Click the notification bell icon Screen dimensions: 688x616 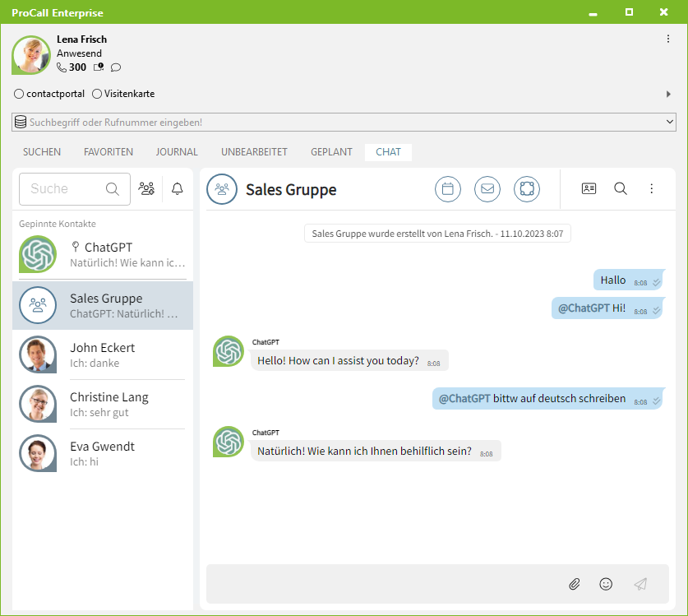[178, 189]
